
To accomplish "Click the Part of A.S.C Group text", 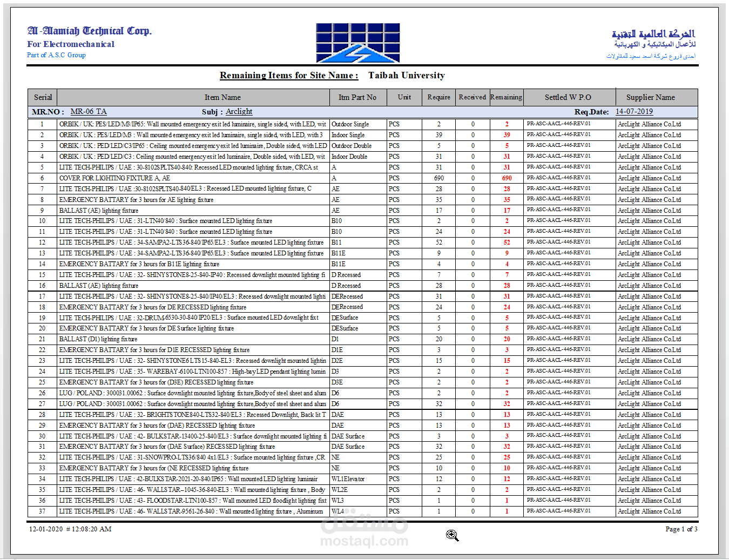I will tap(56, 55).
